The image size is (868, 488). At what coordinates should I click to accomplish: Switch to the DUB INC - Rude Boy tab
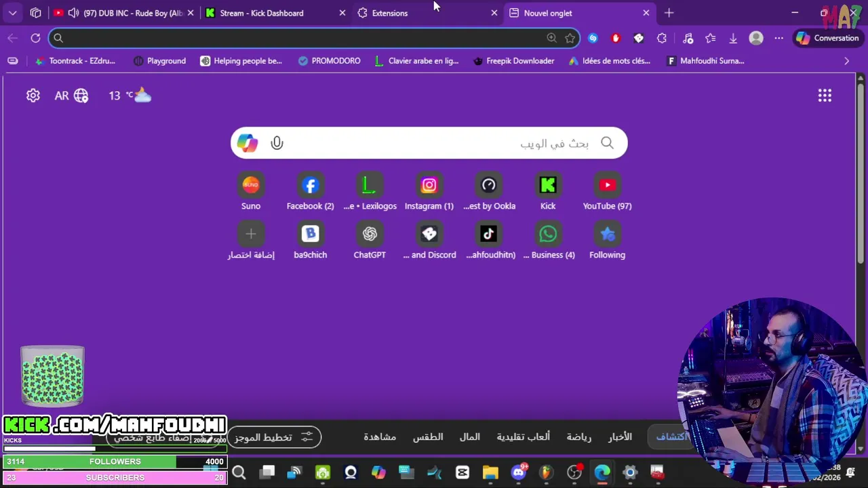132,13
